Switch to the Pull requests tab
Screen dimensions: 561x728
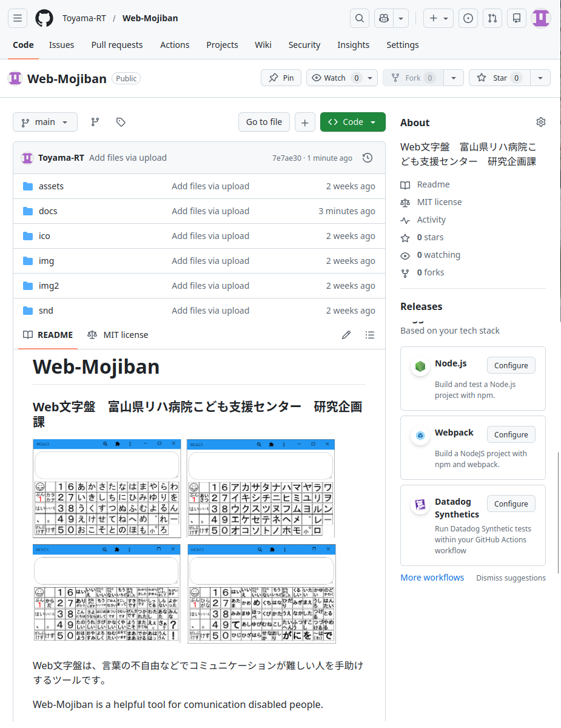click(116, 44)
